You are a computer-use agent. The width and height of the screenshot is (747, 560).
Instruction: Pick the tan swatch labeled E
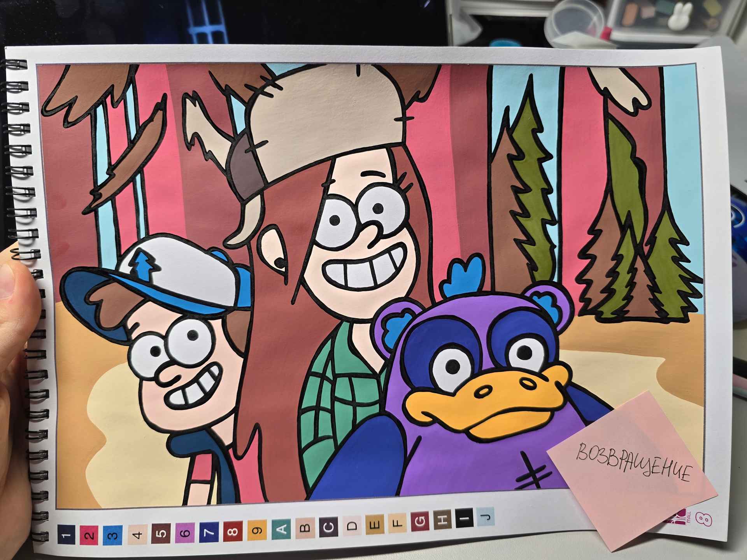tap(375, 525)
